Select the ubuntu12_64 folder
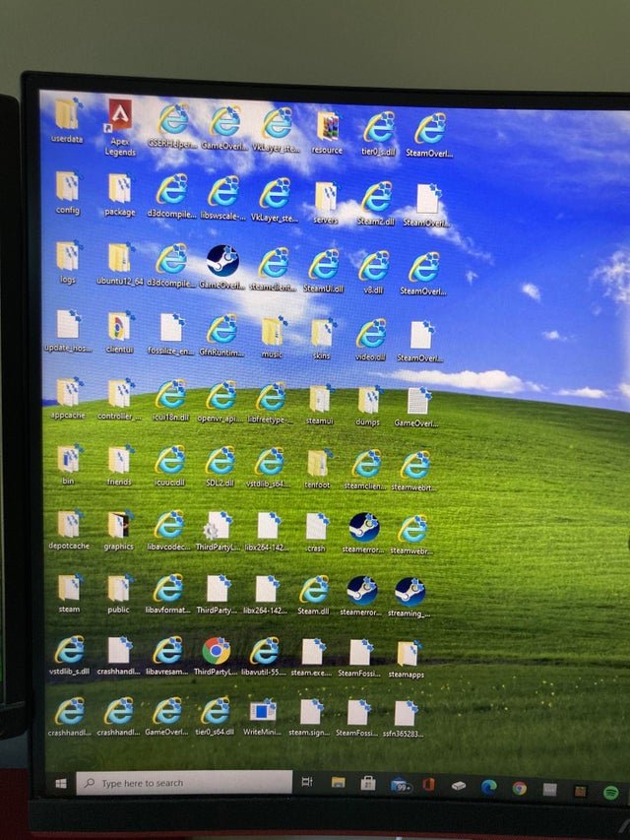This screenshot has width=630, height=840. coord(119,258)
